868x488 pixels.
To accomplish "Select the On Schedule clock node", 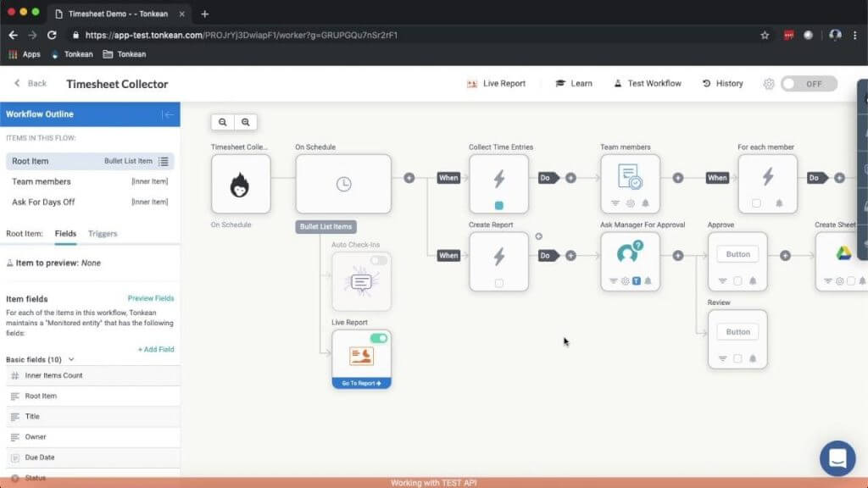I will click(x=343, y=184).
